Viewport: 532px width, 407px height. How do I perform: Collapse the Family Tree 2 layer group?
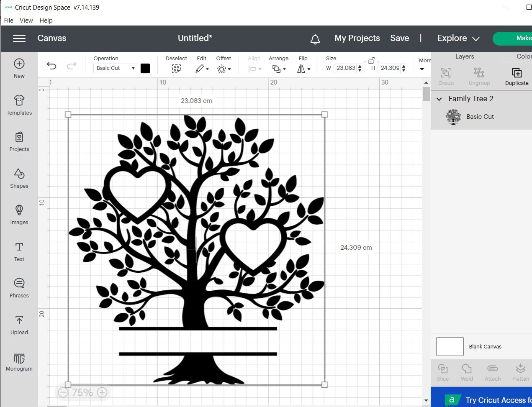click(x=439, y=99)
